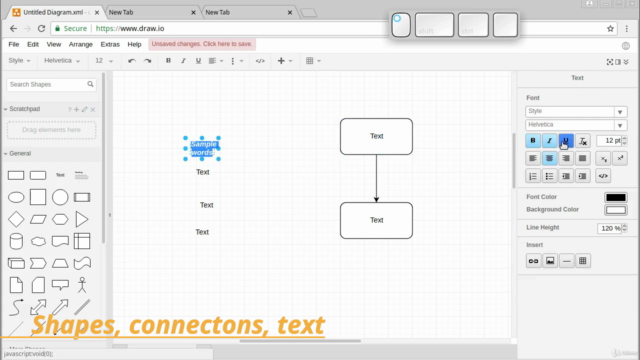The image size is (640, 360).
Task: Toggle Italic in the Font panel
Action: (x=549, y=141)
